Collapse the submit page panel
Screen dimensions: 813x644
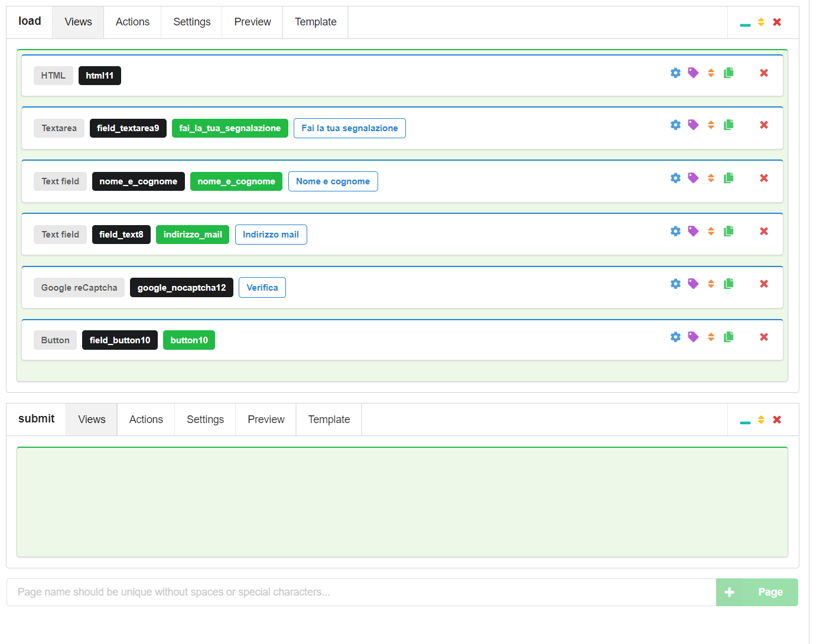click(x=745, y=421)
